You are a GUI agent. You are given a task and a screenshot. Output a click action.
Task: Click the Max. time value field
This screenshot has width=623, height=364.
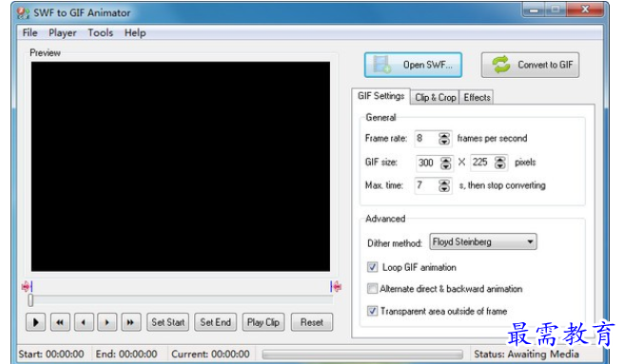[426, 185]
